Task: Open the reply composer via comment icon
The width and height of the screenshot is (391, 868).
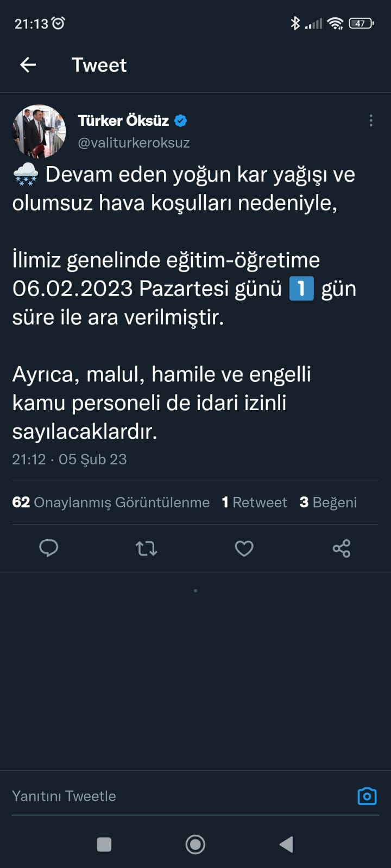Action: tap(49, 548)
